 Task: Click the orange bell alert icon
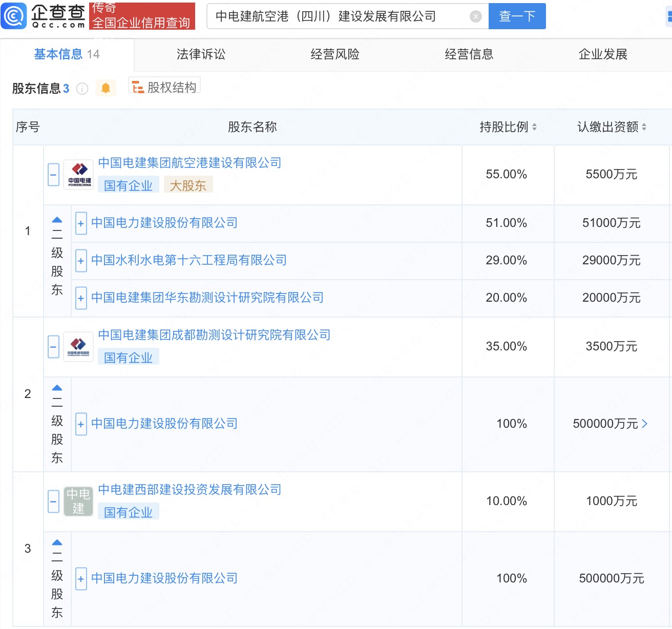pos(106,88)
